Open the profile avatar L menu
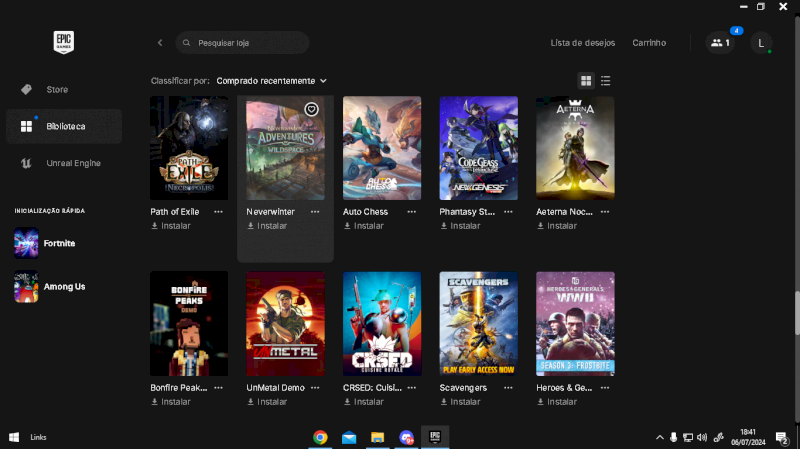The image size is (800, 449). tap(761, 43)
